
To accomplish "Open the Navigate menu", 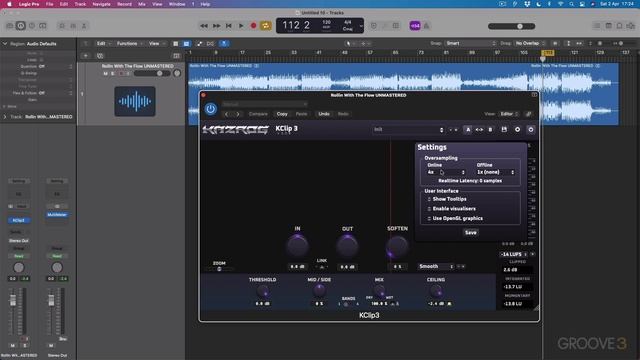I will (x=101, y=4).
